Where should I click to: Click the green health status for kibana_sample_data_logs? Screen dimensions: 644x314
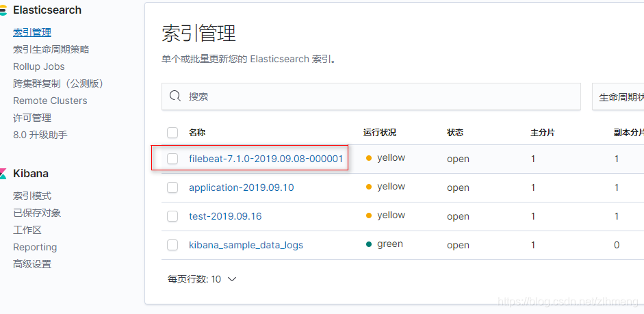pyautogui.click(x=385, y=244)
